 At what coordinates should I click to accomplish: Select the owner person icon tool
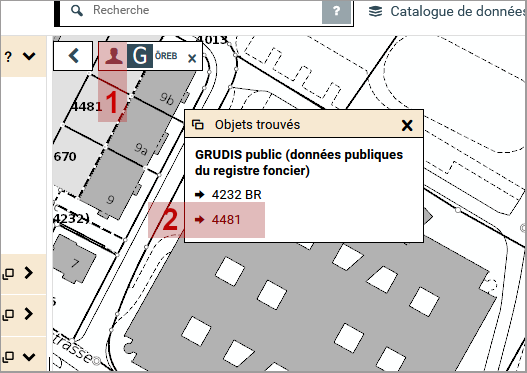coord(114,56)
